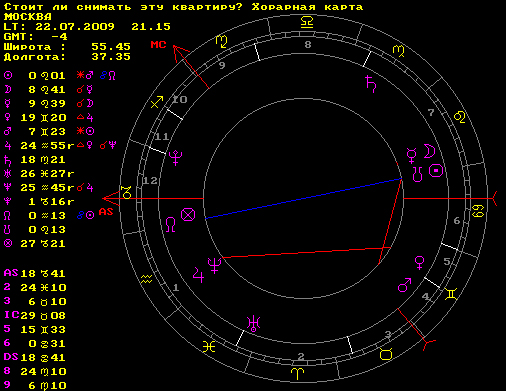506x391 pixels.
Task: Select the Pluto glyph beside house 12
Action: 176,158
